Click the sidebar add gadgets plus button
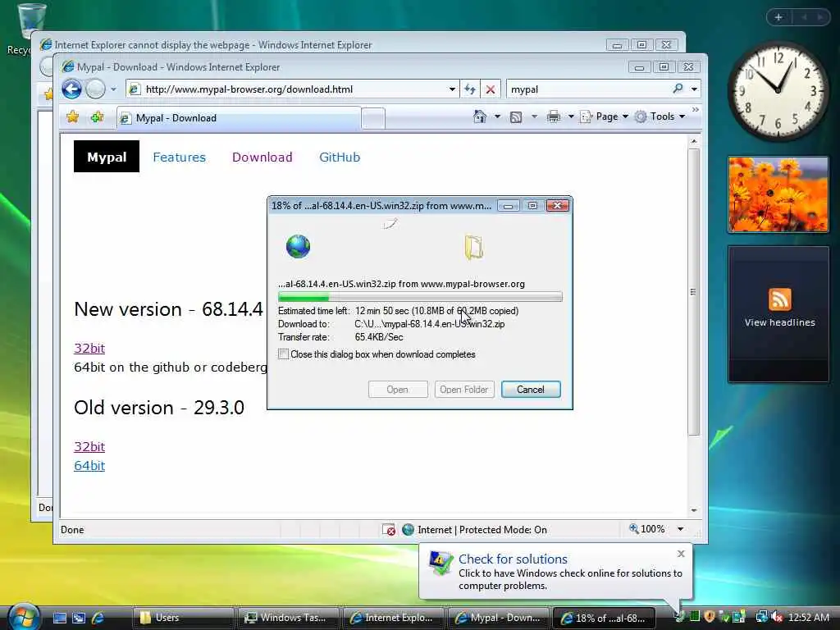 778,17
